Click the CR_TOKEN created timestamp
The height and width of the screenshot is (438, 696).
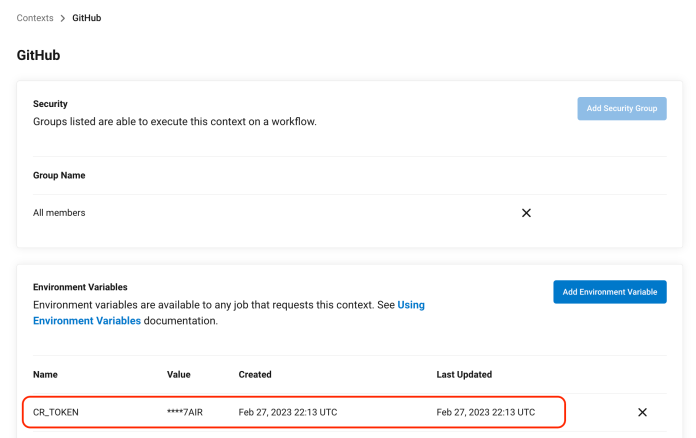tap(287, 412)
